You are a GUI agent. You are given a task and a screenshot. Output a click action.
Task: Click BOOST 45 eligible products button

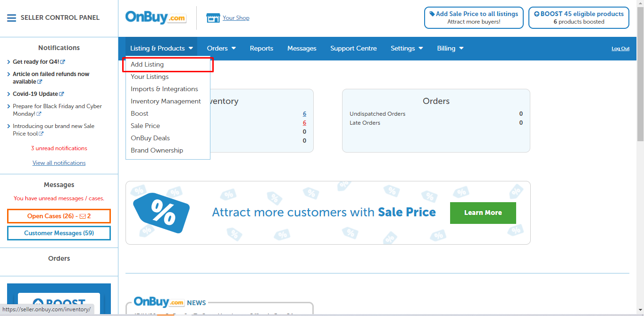point(579,17)
